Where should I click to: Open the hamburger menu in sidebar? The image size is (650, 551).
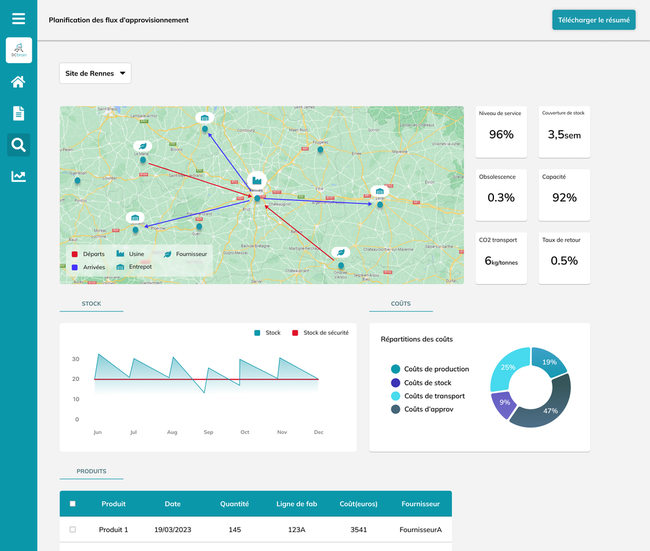pyautogui.click(x=18, y=19)
